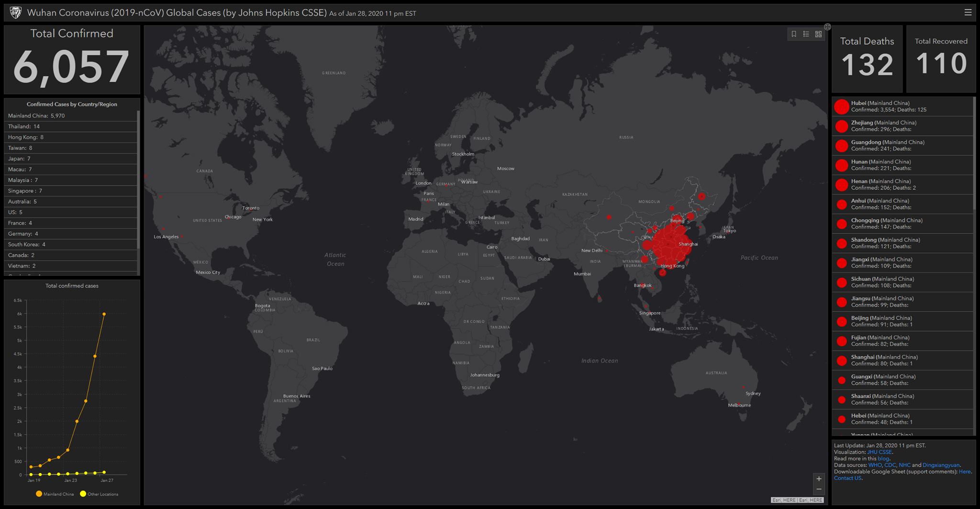Open the Google Sheet 'Here' link
Viewport: 980px width, 509px height.
click(964, 472)
